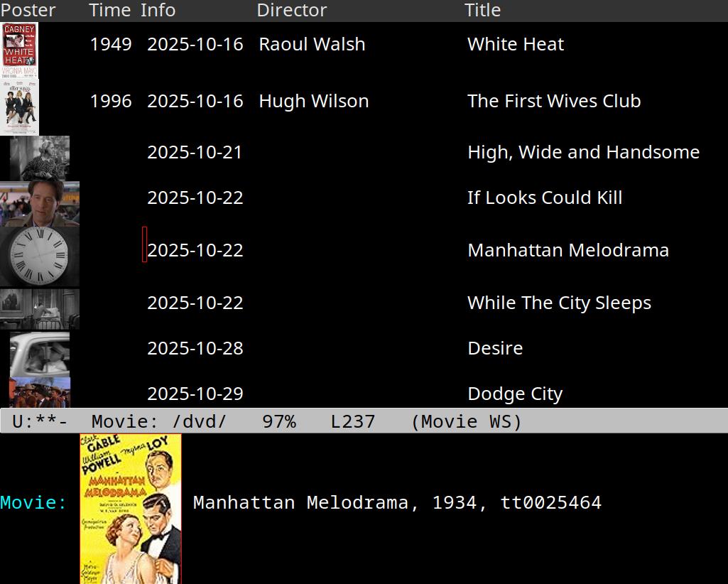Click the Desire row thumbnail
The height and width of the screenshot is (584, 728).
pos(40,354)
